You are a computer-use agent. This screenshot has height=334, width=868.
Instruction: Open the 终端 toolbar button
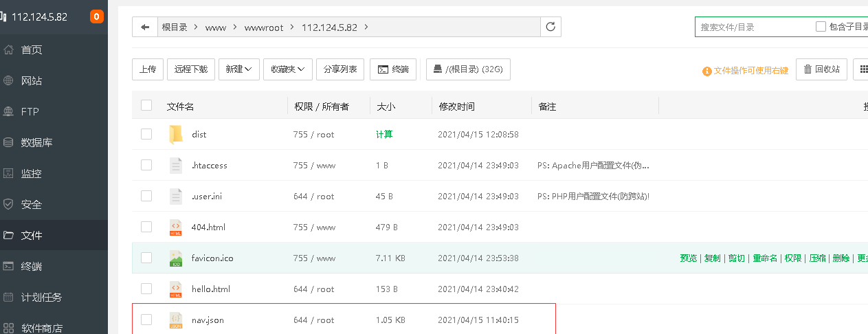pos(393,69)
